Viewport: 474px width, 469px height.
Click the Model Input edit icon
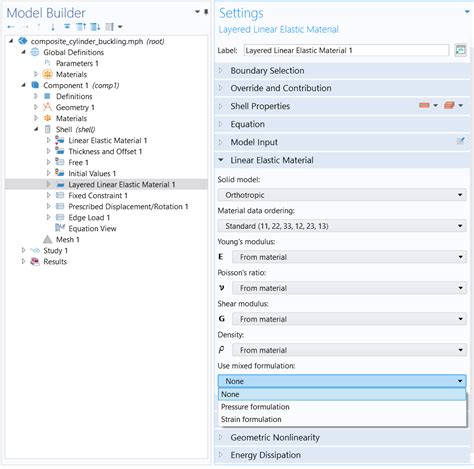pyautogui.click(x=460, y=141)
